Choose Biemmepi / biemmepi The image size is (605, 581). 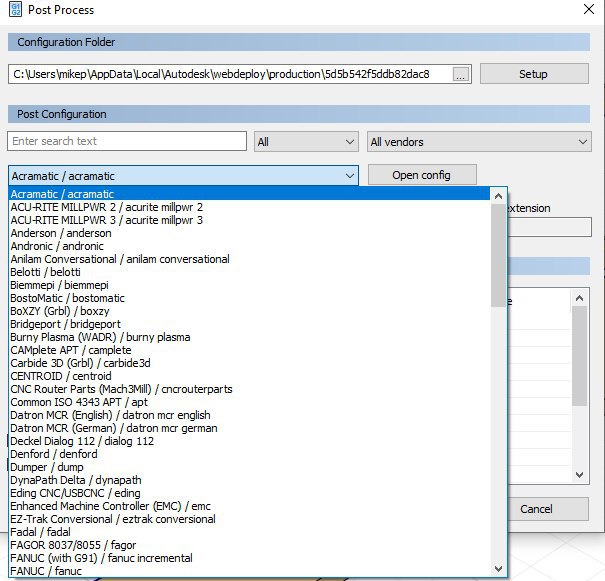[249, 285]
